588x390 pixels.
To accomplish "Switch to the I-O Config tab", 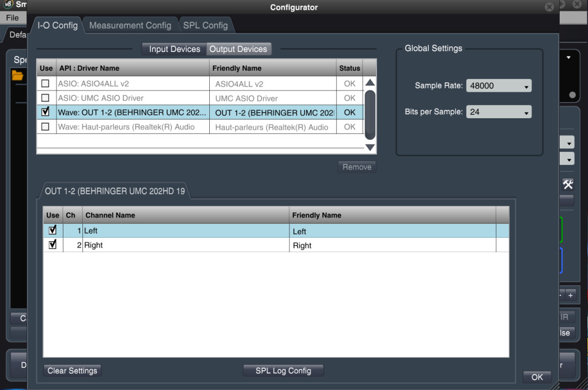I will [58, 25].
